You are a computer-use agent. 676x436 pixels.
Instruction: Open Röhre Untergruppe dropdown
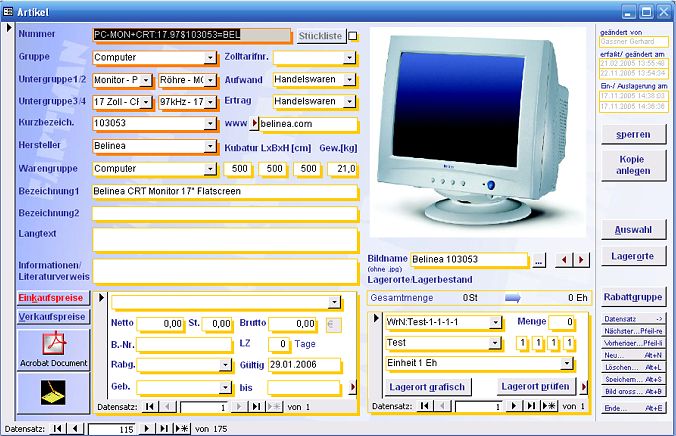[x=210, y=80]
